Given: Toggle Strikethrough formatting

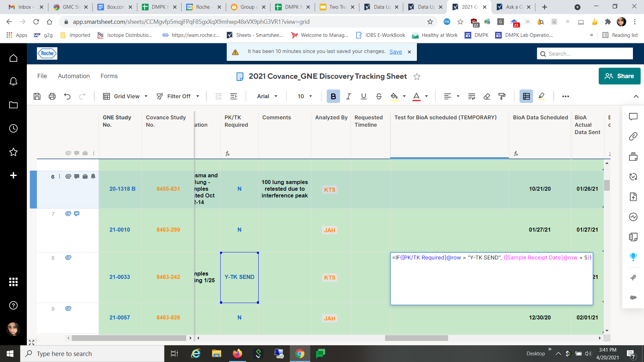Looking at the screenshot, I should (379, 97).
